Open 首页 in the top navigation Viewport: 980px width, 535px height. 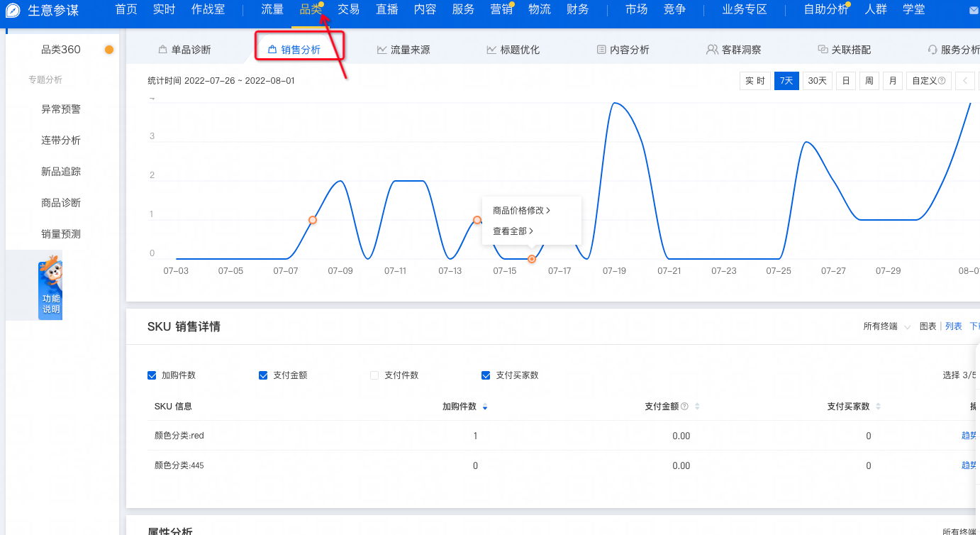(126, 10)
